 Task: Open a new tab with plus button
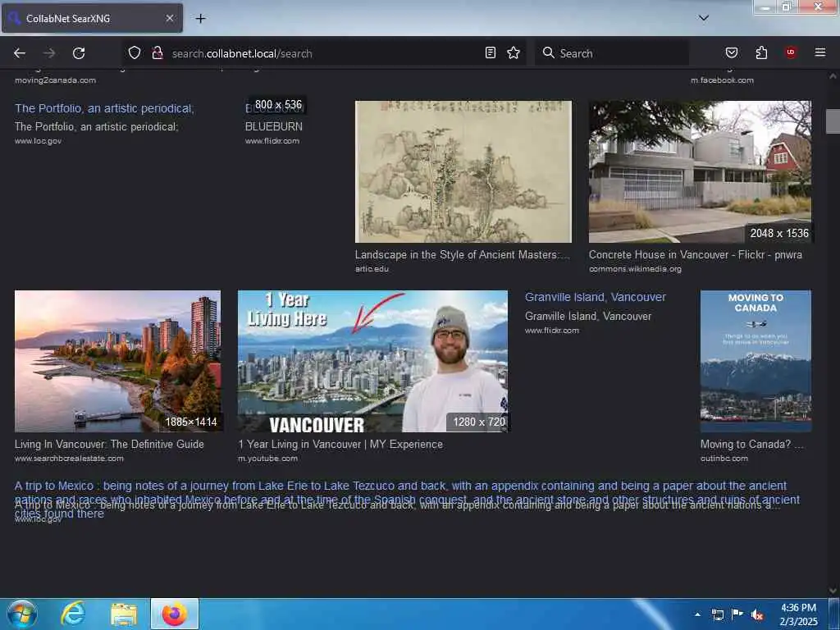200,19
